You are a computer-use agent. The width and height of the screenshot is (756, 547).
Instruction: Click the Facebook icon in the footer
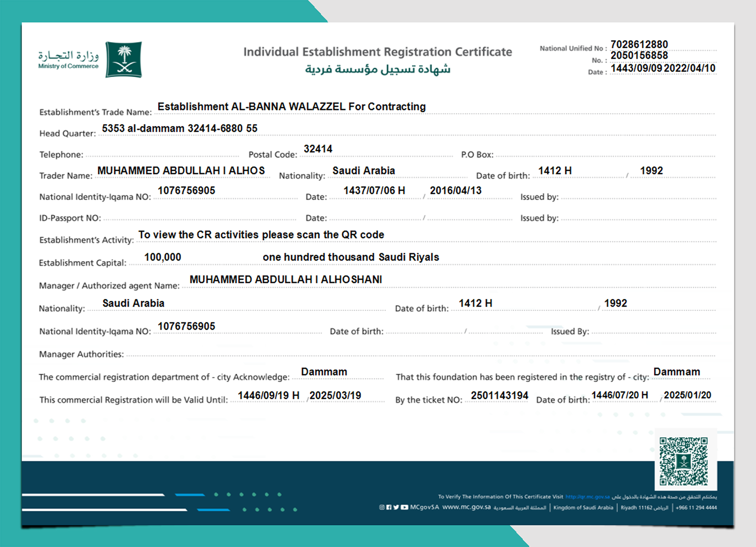point(389,507)
